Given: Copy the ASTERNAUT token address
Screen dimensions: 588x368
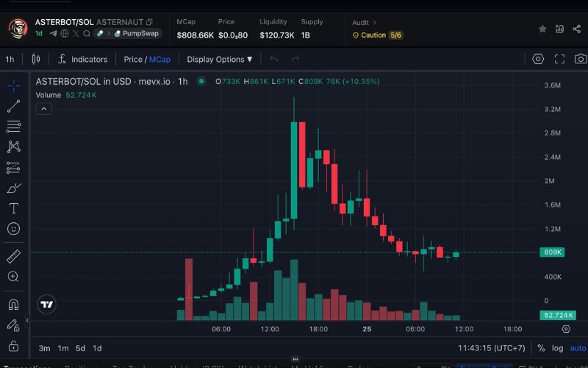Looking at the screenshot, I should click(149, 22).
